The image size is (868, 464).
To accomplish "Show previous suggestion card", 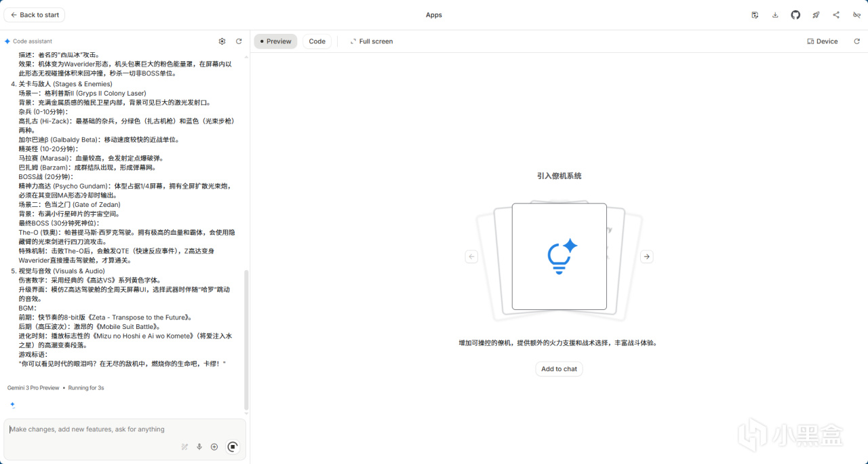I will [472, 256].
